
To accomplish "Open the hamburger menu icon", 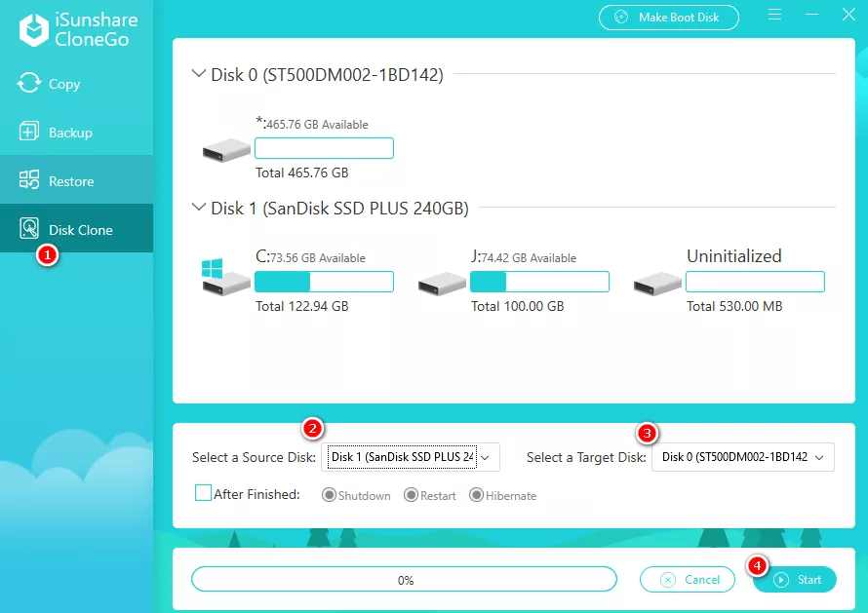I will point(774,15).
